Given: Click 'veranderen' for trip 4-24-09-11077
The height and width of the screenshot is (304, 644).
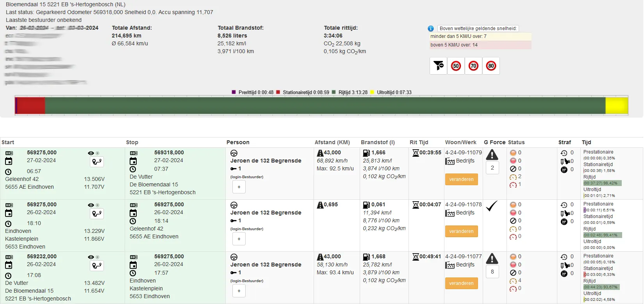Looking at the screenshot, I should (461, 283).
